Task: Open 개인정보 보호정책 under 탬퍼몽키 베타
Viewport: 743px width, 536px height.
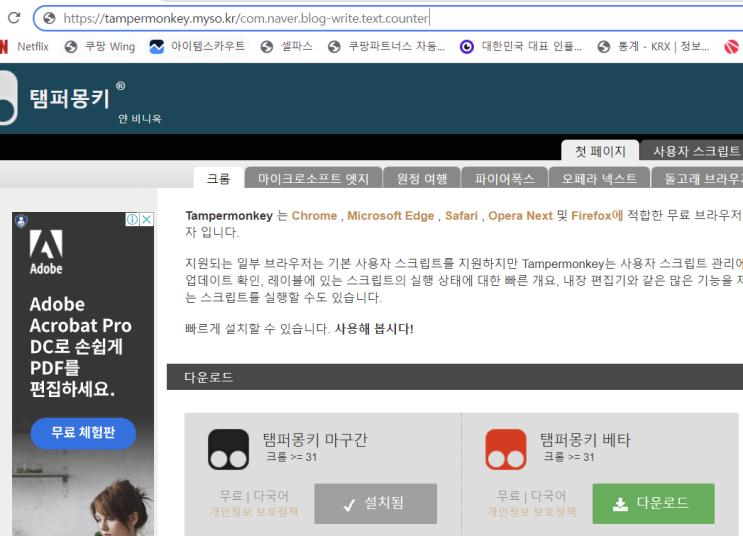Action: click(x=531, y=512)
